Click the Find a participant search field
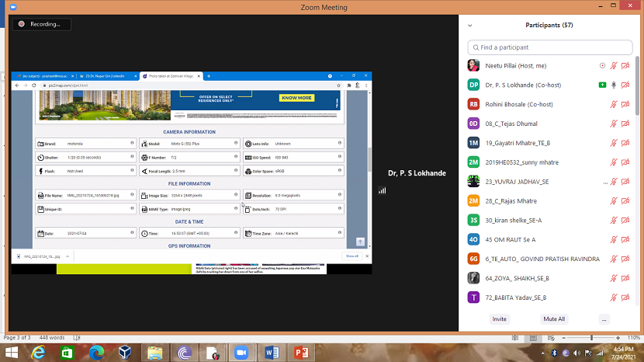This screenshot has width=644, height=362. [550, 47]
